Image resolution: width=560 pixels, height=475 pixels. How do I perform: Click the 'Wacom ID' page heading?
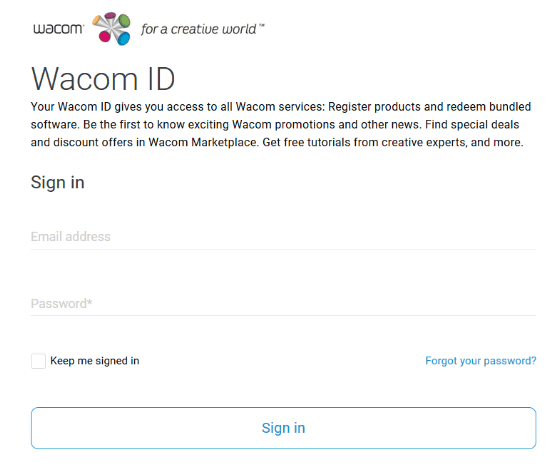pyautogui.click(x=103, y=79)
